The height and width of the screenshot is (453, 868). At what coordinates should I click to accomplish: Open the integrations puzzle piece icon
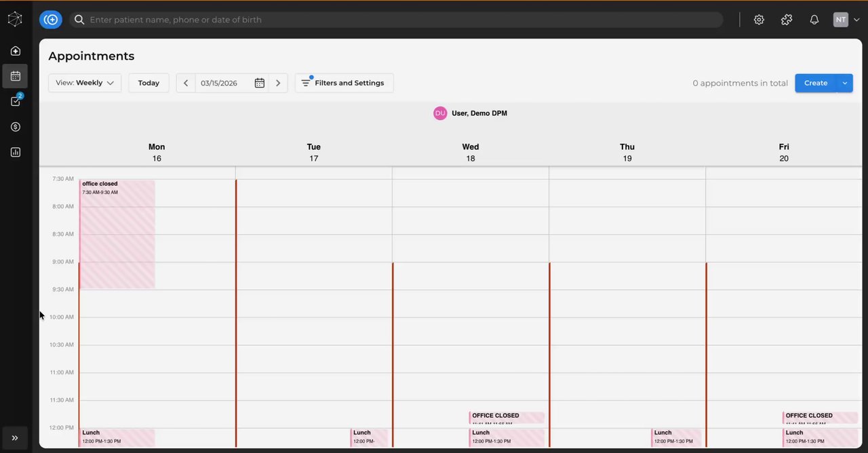click(787, 20)
